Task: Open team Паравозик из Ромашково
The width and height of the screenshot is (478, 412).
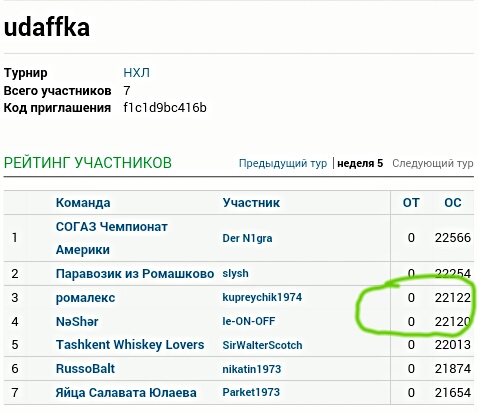Action: pos(135,274)
